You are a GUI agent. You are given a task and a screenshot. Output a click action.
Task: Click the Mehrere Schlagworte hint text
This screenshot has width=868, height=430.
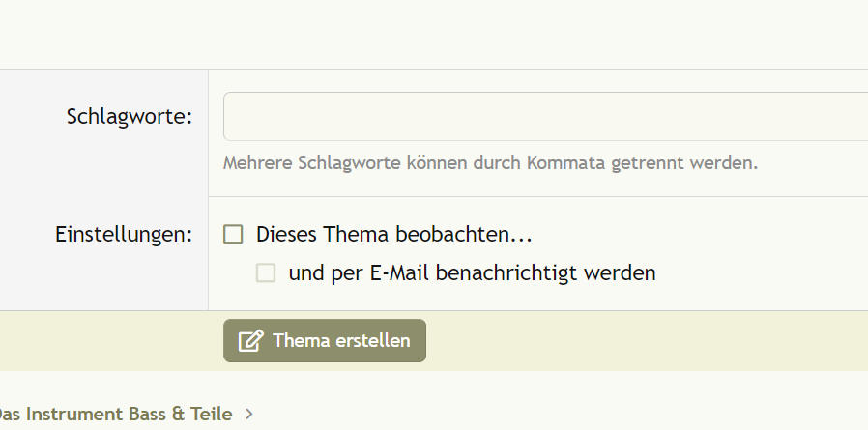(x=490, y=162)
